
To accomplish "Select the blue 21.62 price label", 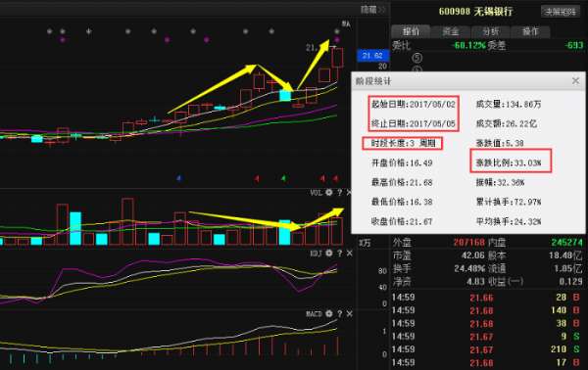I will click(x=372, y=56).
